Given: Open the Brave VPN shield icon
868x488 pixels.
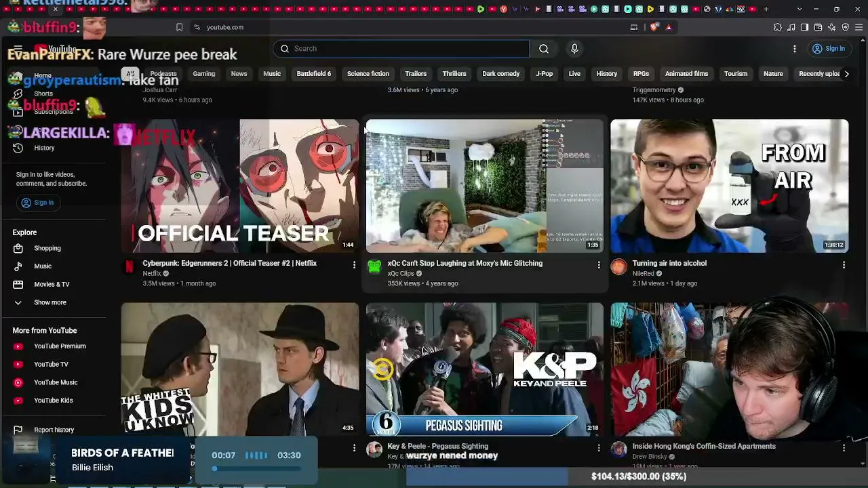Looking at the screenshot, I should pyautogui.click(x=846, y=27).
